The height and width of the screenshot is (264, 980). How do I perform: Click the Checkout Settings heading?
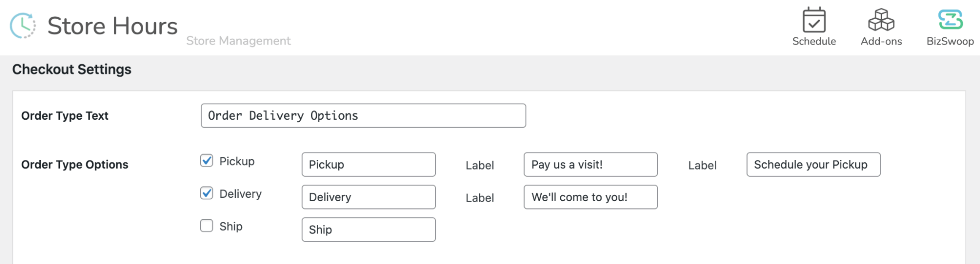click(x=72, y=70)
